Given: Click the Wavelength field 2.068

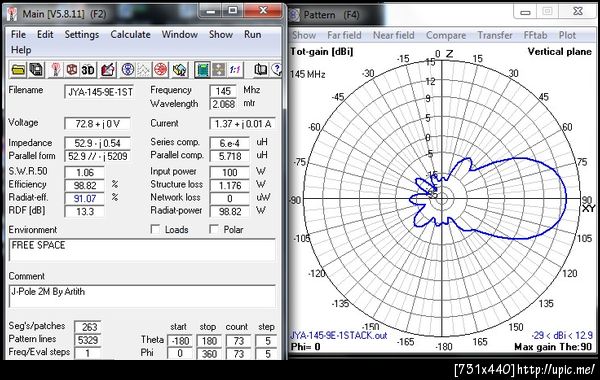Looking at the screenshot, I should coord(223,104).
